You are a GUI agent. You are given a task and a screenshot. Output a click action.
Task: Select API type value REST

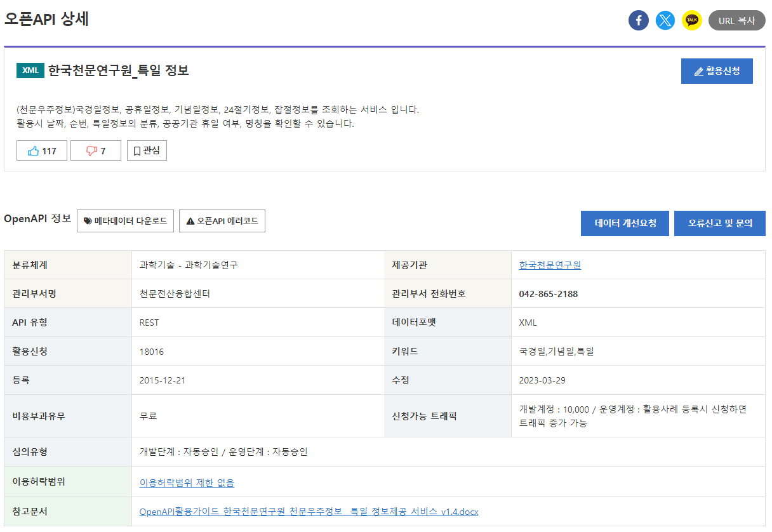point(149,323)
